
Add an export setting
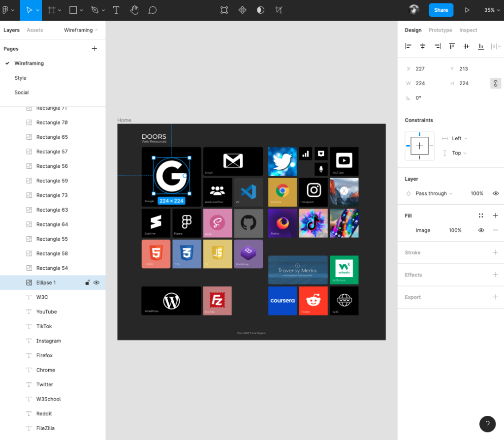pyautogui.click(x=495, y=297)
